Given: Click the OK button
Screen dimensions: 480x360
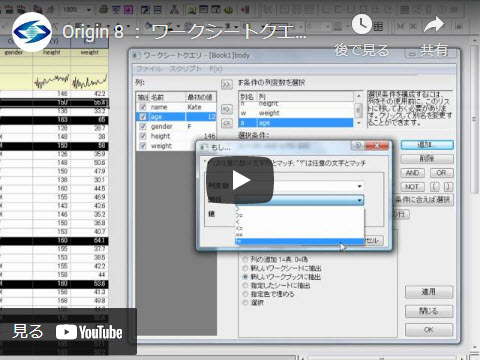Looking at the screenshot, I should coord(429,330).
